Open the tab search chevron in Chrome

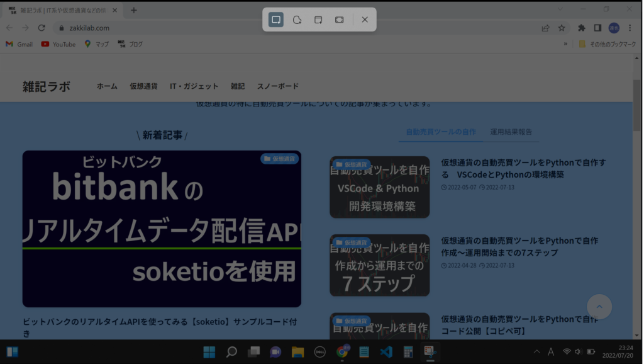pos(560,9)
